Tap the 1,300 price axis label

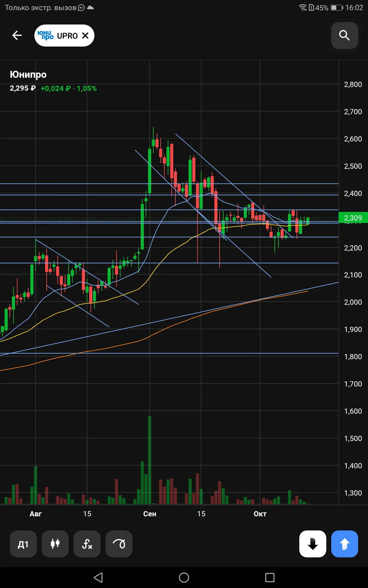(353, 493)
